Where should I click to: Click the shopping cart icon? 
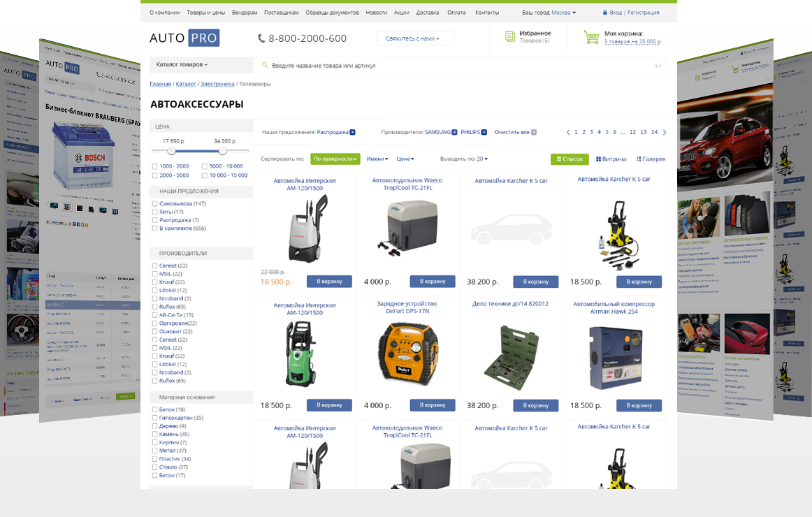click(x=592, y=38)
